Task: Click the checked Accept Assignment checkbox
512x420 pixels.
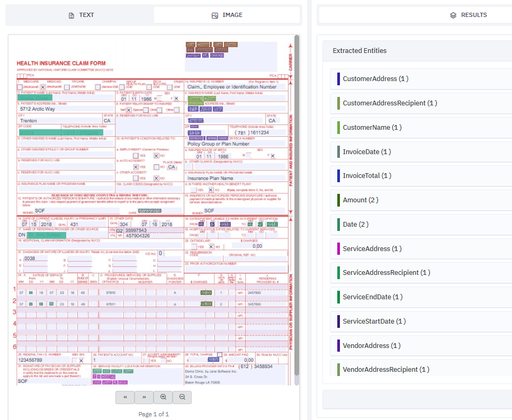Action: (146, 361)
